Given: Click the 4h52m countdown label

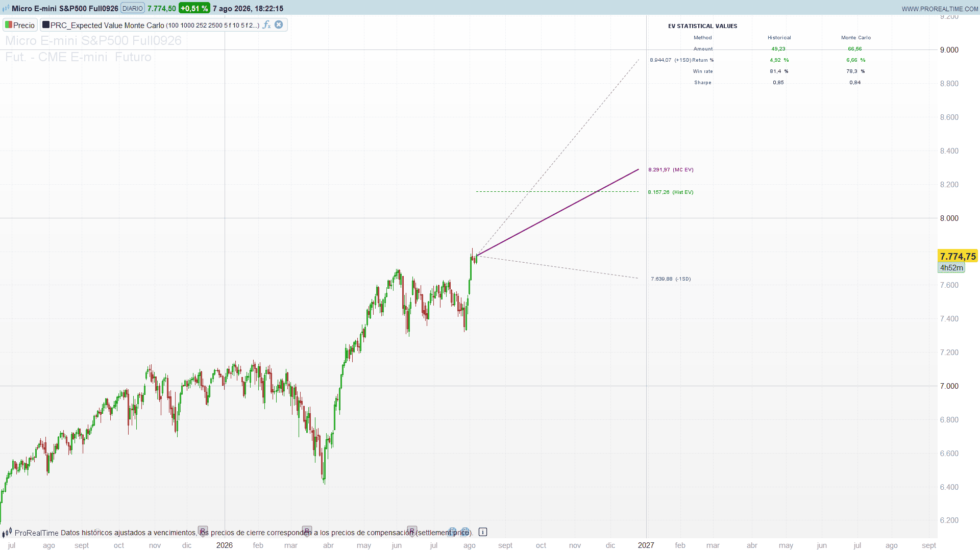Looking at the screenshot, I should [951, 268].
